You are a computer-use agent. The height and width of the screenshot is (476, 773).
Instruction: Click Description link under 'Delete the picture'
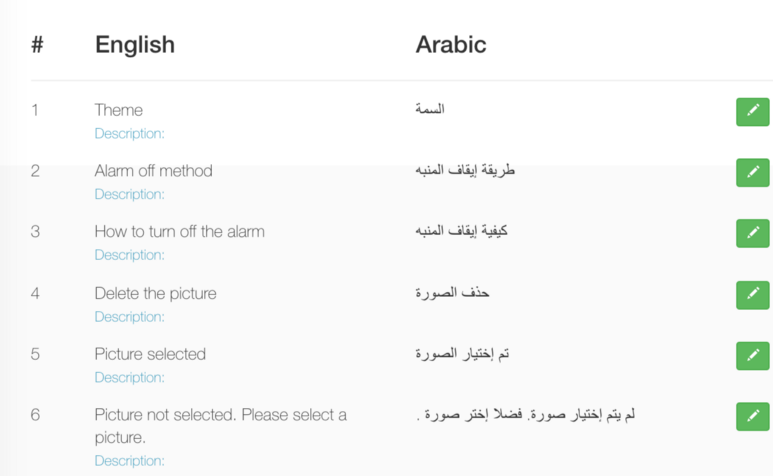pyautogui.click(x=129, y=317)
